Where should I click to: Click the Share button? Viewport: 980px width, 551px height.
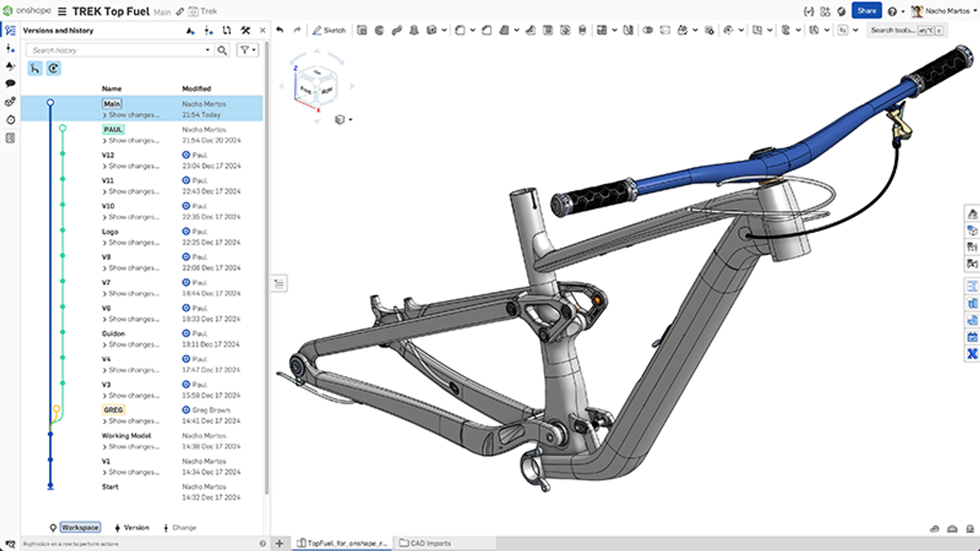[x=866, y=10]
